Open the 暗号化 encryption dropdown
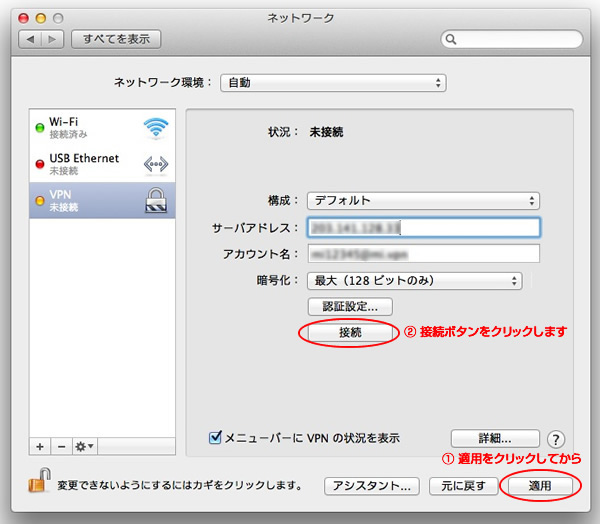The image size is (600, 524). (414, 281)
